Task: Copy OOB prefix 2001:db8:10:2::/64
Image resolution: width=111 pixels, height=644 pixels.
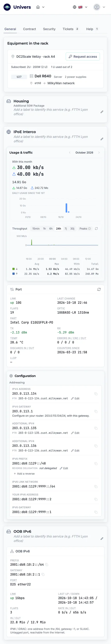Action: point(47,565)
